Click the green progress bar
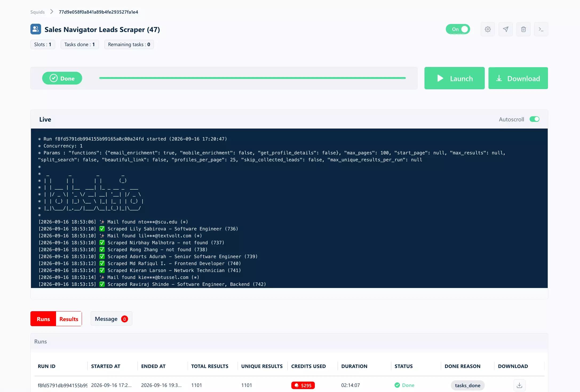 click(x=252, y=78)
